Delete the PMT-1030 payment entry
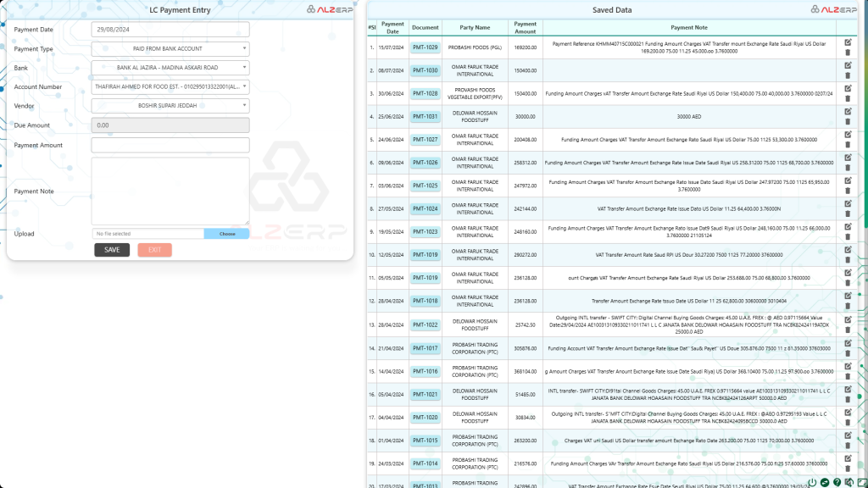The height and width of the screenshot is (488, 868). 848,75
